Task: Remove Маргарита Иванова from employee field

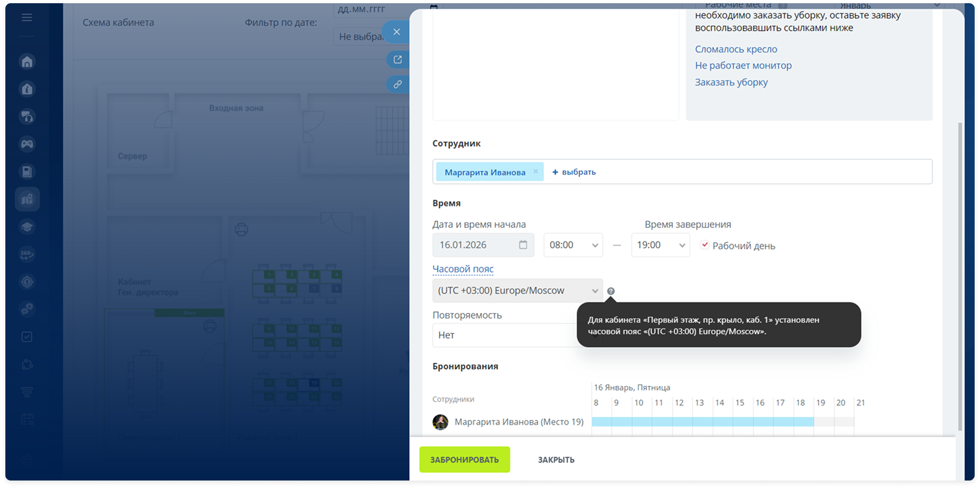Action: (x=536, y=172)
